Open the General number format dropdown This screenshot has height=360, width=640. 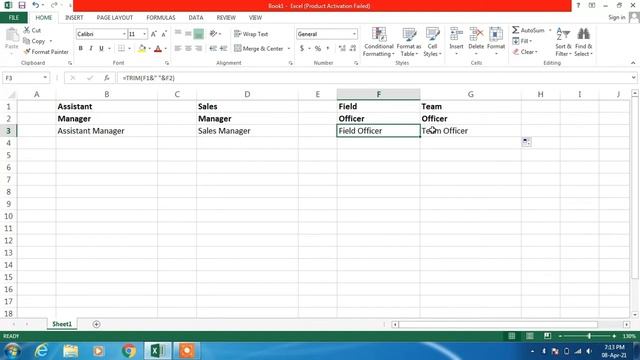pos(354,34)
